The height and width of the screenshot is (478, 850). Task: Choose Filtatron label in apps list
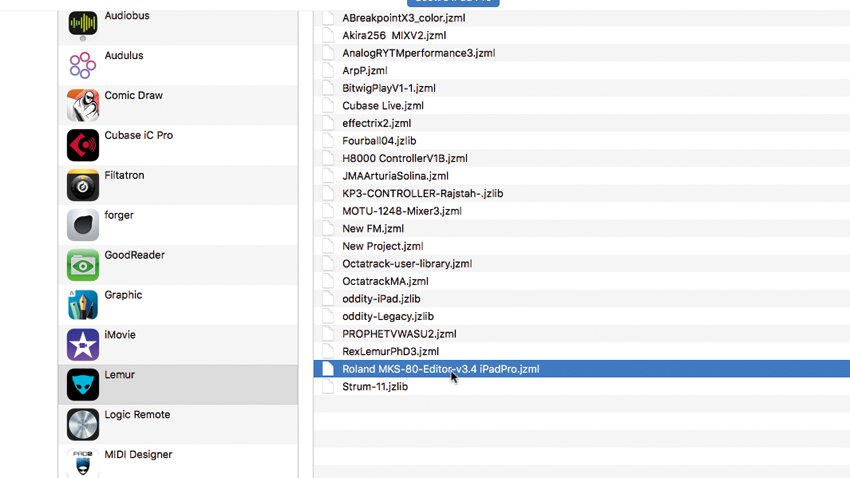124,175
